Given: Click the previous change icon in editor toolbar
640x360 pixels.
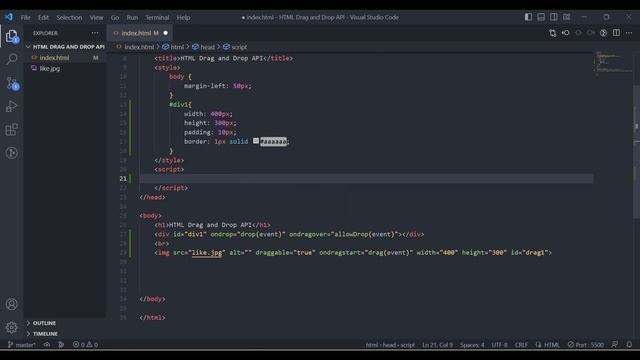Looking at the screenshot, I should 578,33.
